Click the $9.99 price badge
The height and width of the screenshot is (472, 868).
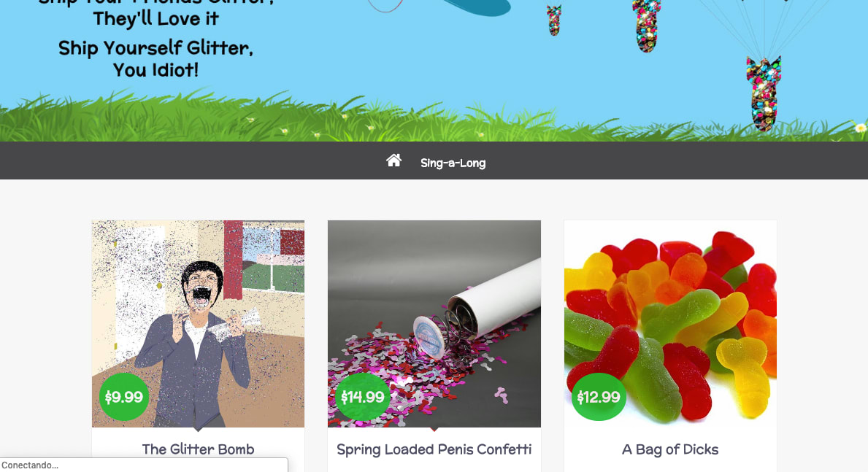point(123,397)
